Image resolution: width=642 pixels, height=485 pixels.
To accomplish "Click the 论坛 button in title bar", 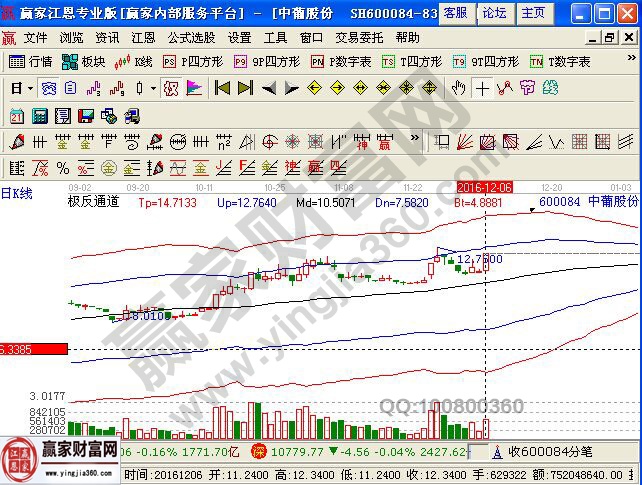I will (x=495, y=13).
